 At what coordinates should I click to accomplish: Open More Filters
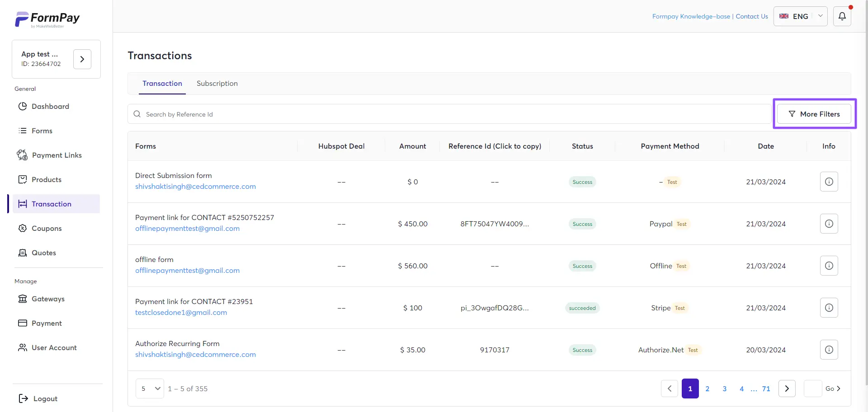815,114
